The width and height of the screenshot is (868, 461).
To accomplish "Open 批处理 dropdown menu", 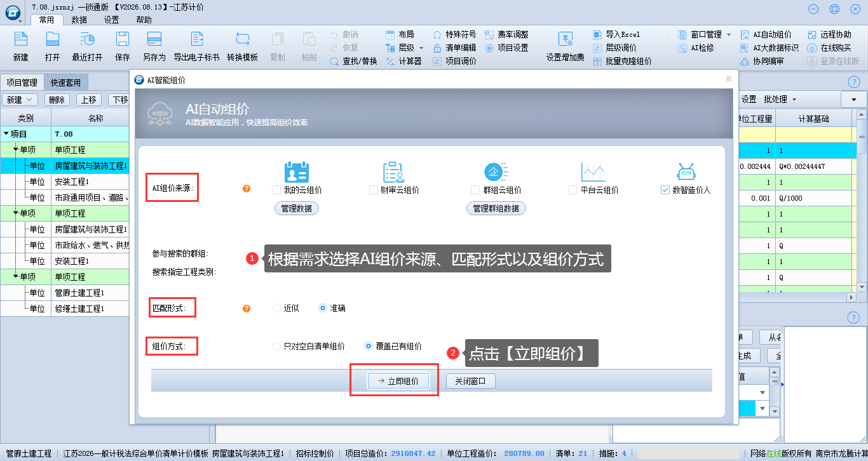I will (794, 100).
